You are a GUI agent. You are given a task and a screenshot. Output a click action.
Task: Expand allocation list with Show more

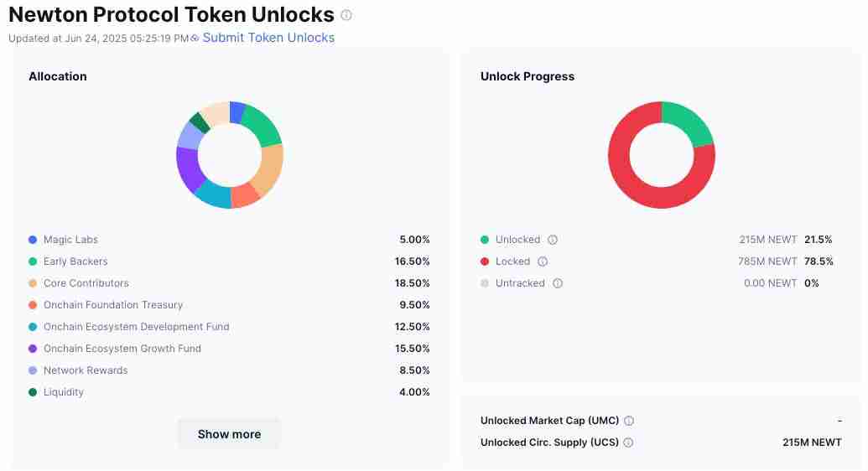[229, 434]
